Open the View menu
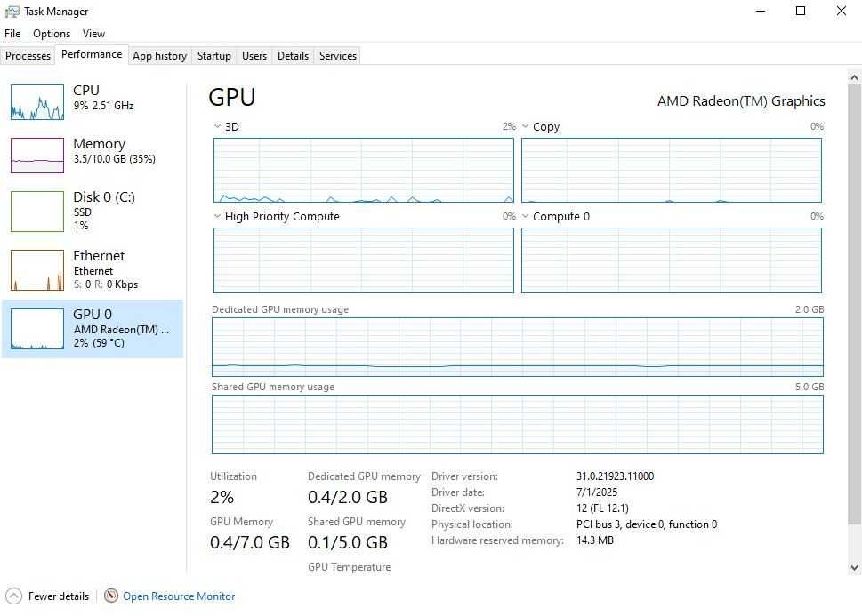 (93, 34)
